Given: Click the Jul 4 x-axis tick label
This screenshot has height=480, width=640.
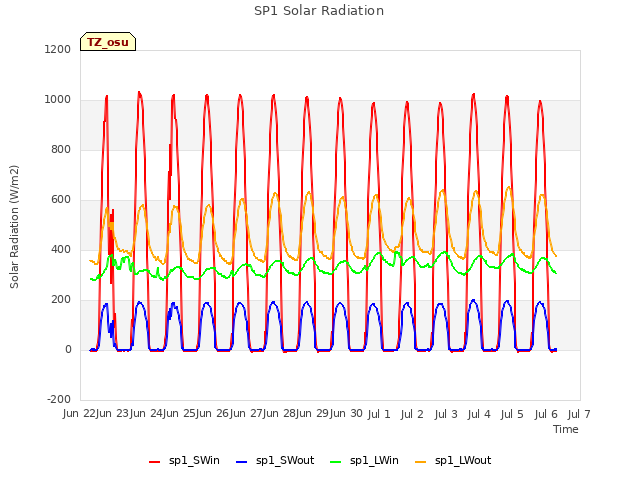Looking at the screenshot, I should [479, 414].
